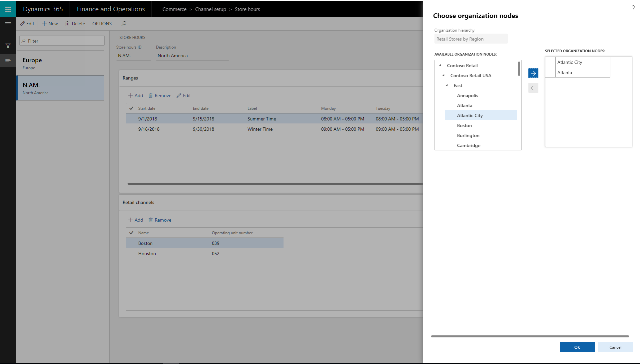The height and width of the screenshot is (364, 640).
Task: Select Channel setup in breadcrumb
Action: (211, 9)
